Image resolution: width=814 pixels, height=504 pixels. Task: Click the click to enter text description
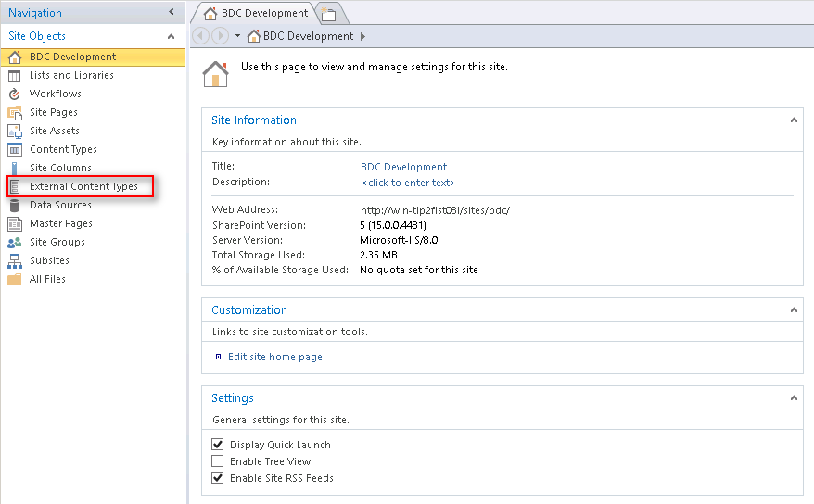coord(408,183)
